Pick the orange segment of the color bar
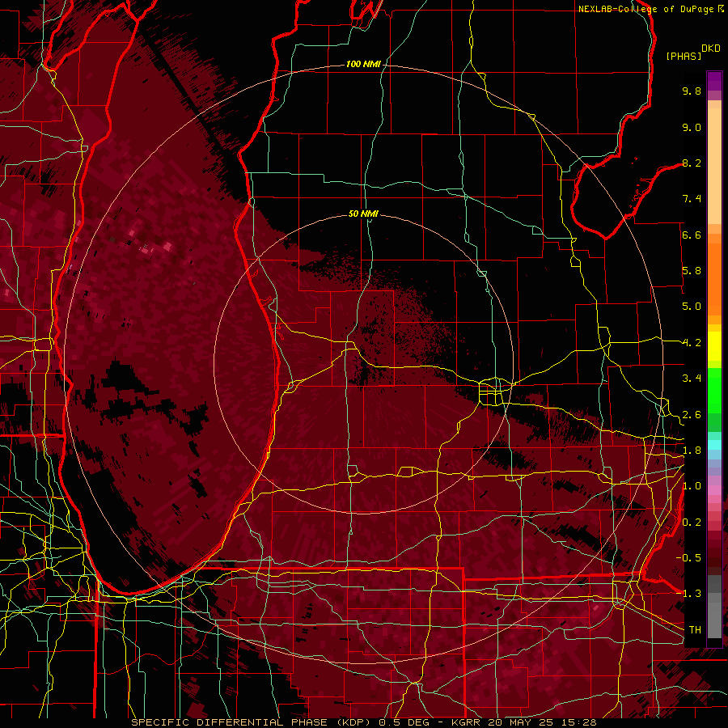The image size is (728, 728). 714,279
